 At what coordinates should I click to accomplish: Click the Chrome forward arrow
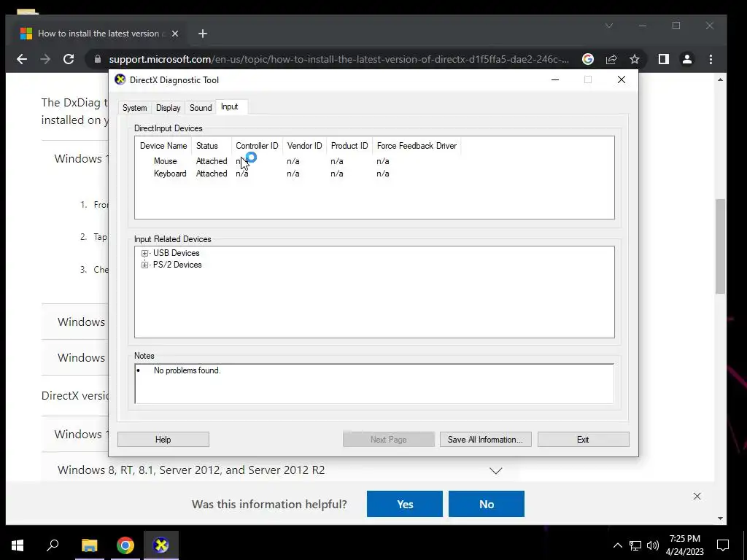(x=45, y=59)
